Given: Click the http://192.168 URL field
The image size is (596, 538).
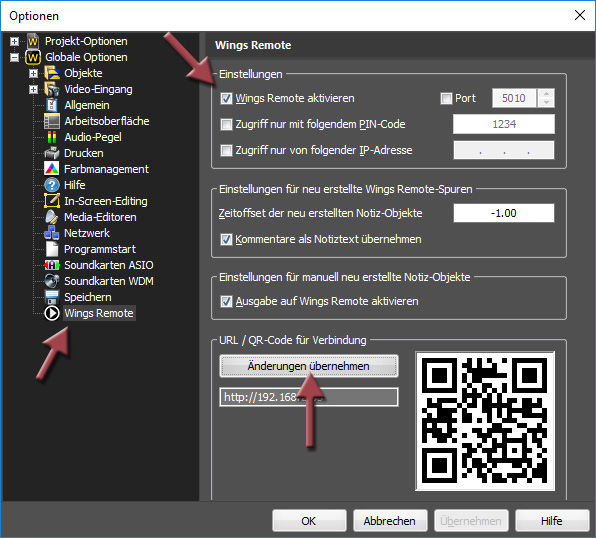Looking at the screenshot, I should click(309, 397).
